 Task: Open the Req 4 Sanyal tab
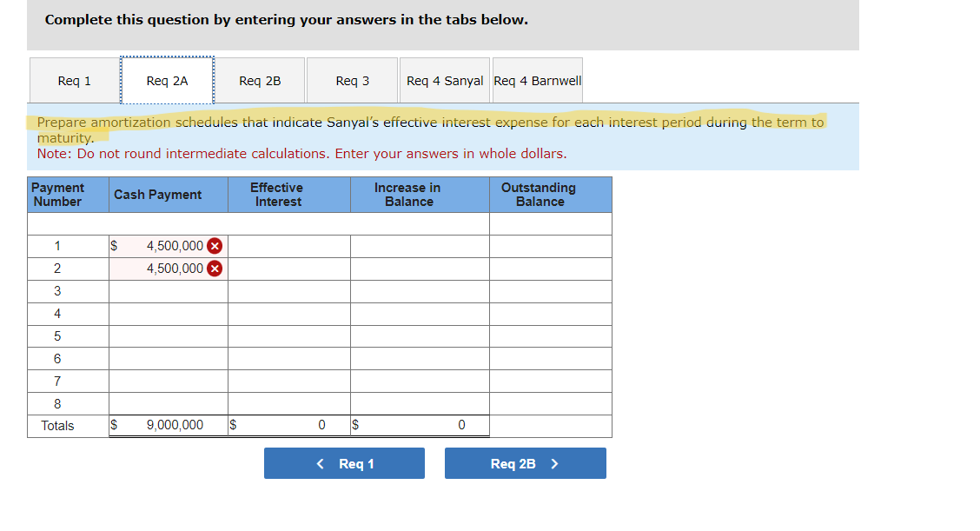point(444,81)
